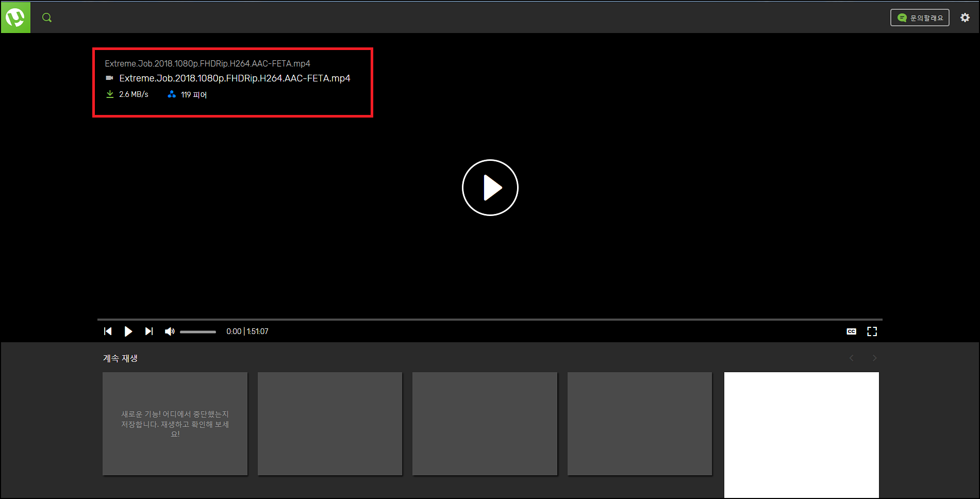Click the video seek progress bar
The image size is (980, 499).
[490, 320]
